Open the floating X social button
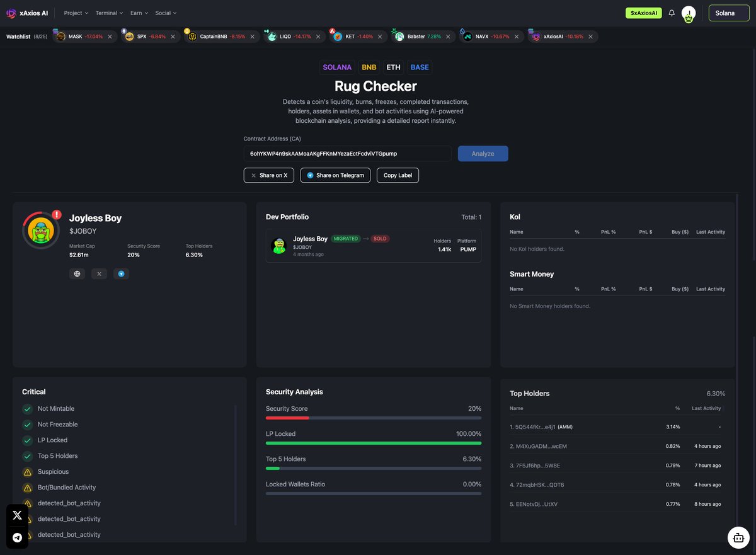The width and height of the screenshot is (756, 555). 17,515
